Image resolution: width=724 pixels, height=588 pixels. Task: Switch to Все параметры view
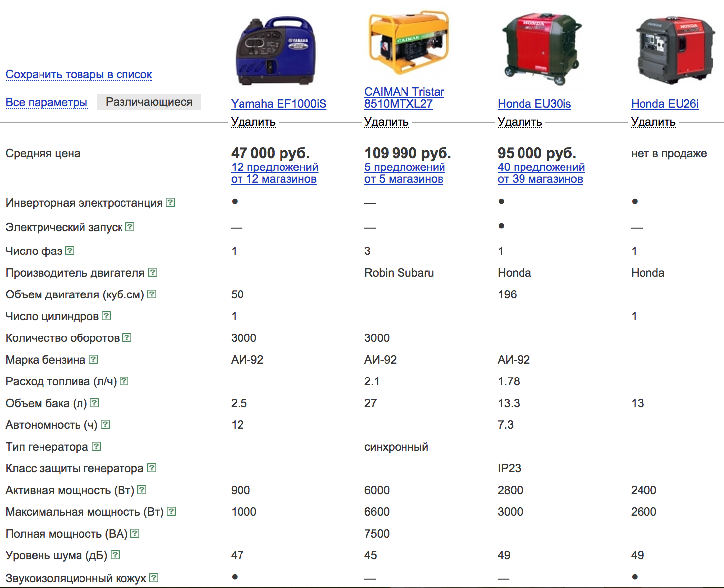[x=46, y=102]
